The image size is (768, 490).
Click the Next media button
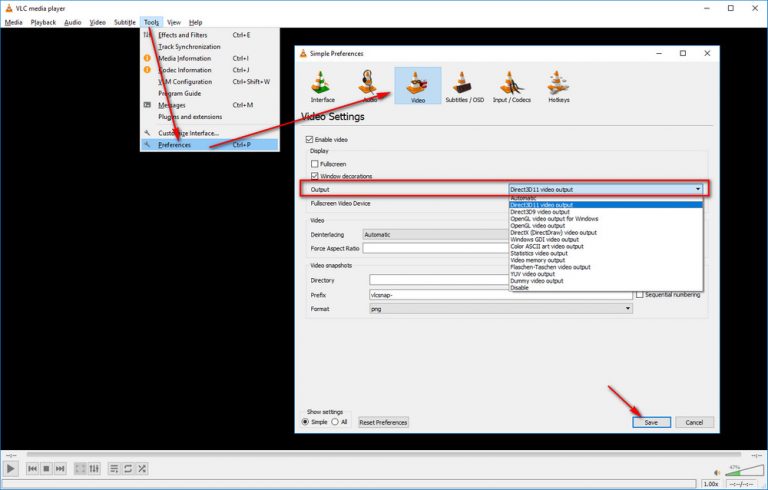point(60,469)
